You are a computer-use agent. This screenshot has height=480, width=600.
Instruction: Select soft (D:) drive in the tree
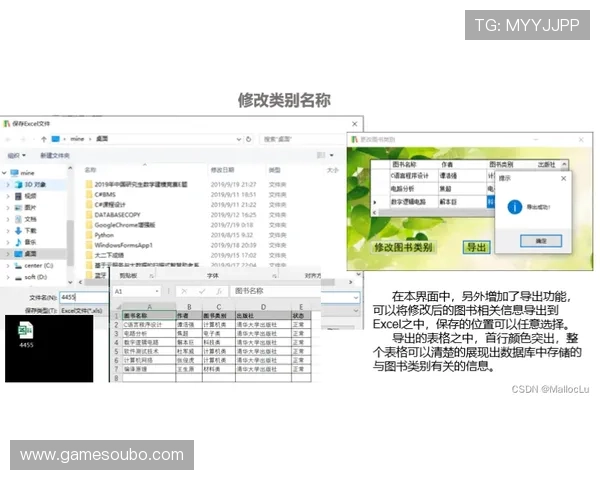(36, 277)
